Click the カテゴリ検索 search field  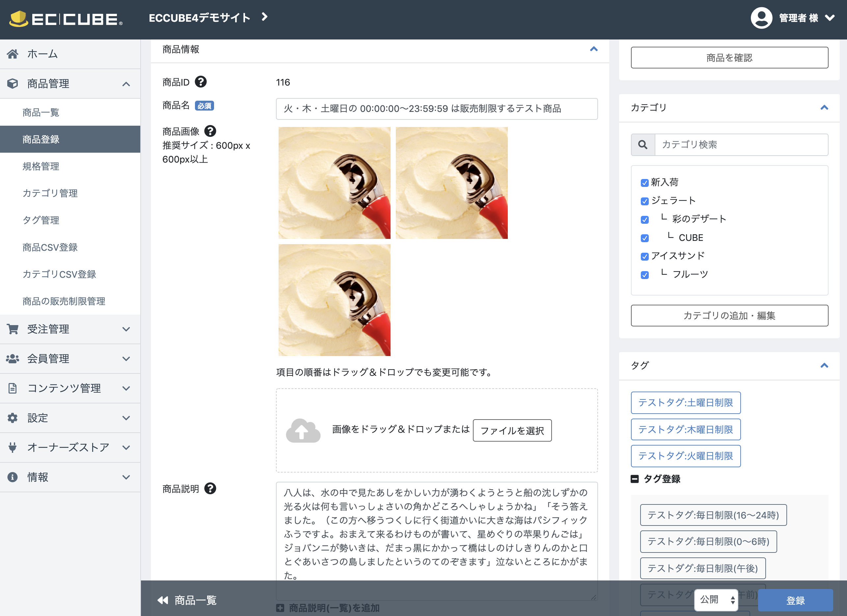[x=741, y=144]
